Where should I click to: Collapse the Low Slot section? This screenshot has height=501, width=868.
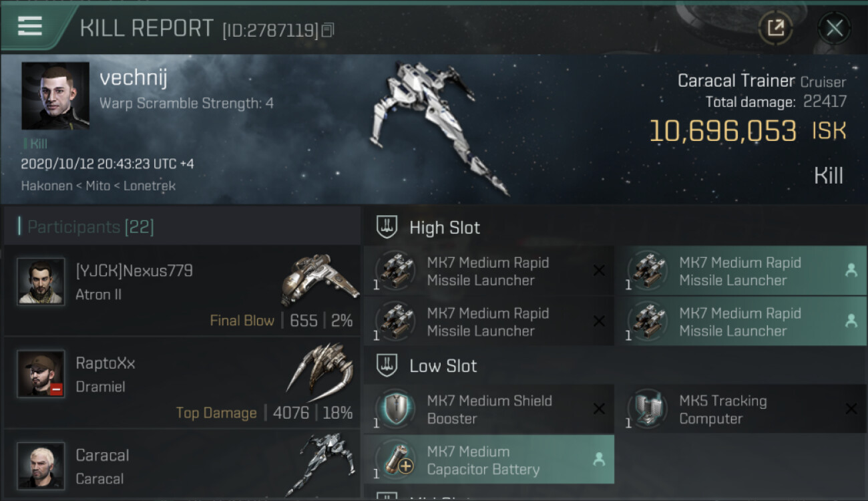pyautogui.click(x=443, y=366)
